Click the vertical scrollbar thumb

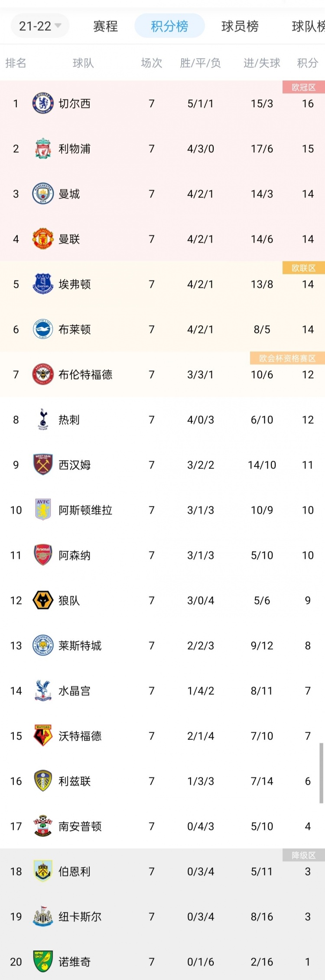click(x=321, y=773)
